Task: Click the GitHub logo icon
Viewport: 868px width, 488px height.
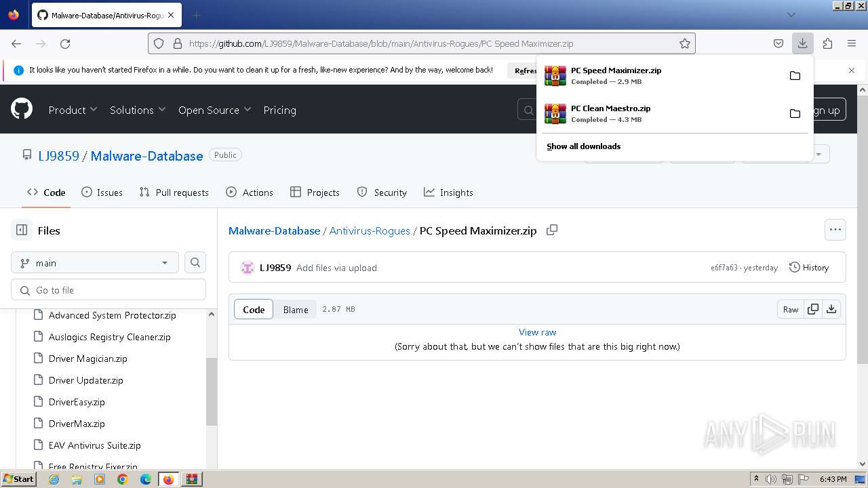Action: [x=22, y=109]
